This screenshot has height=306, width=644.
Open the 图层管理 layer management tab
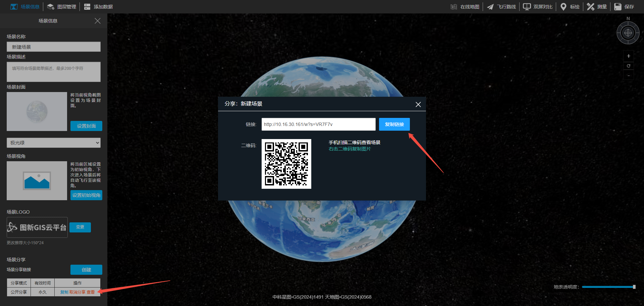pyautogui.click(x=62, y=7)
